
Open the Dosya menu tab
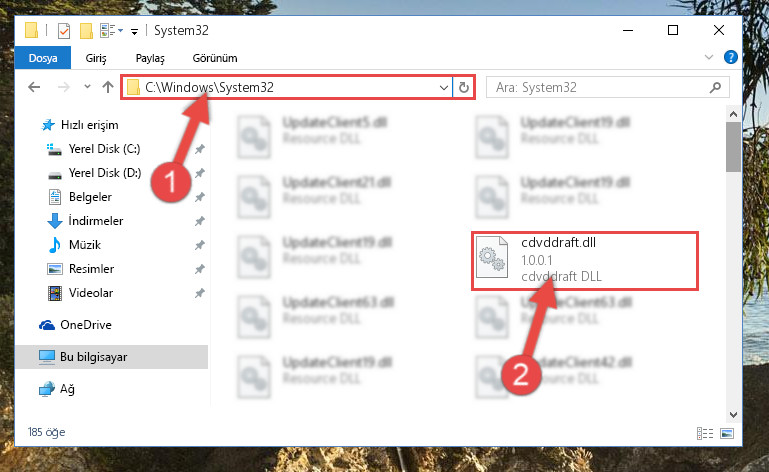[43, 58]
